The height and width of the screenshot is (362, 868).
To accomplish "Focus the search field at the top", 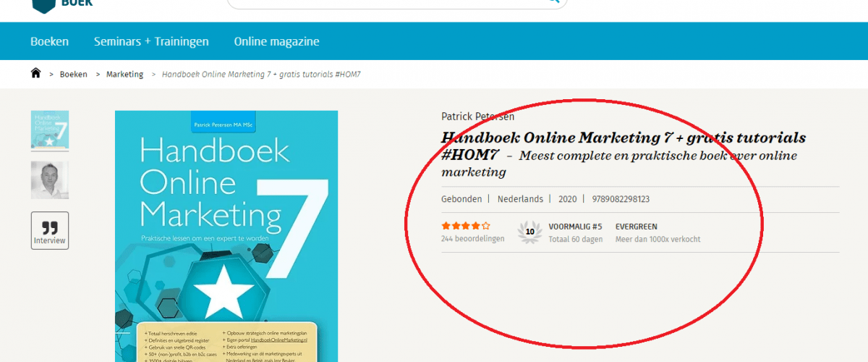I will point(391,2).
